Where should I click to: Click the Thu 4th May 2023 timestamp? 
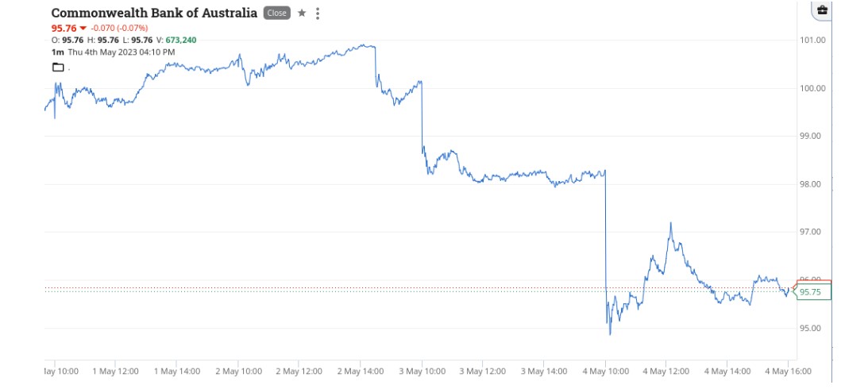[122, 52]
